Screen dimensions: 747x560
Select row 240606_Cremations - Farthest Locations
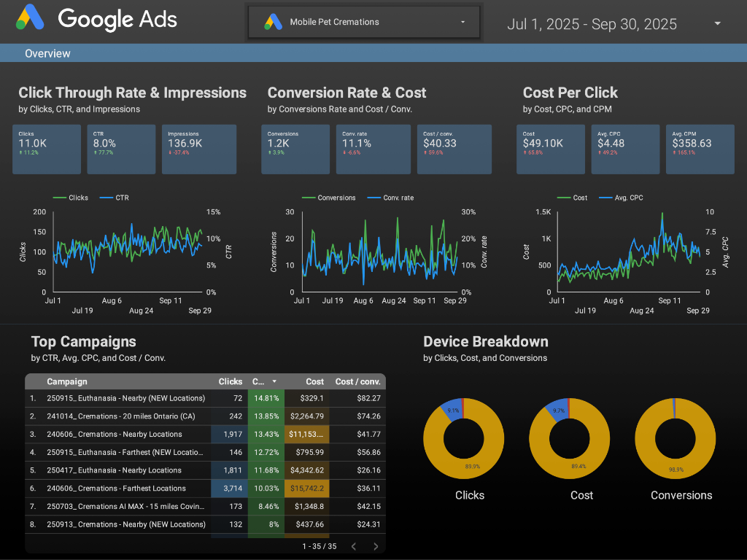tap(205, 489)
